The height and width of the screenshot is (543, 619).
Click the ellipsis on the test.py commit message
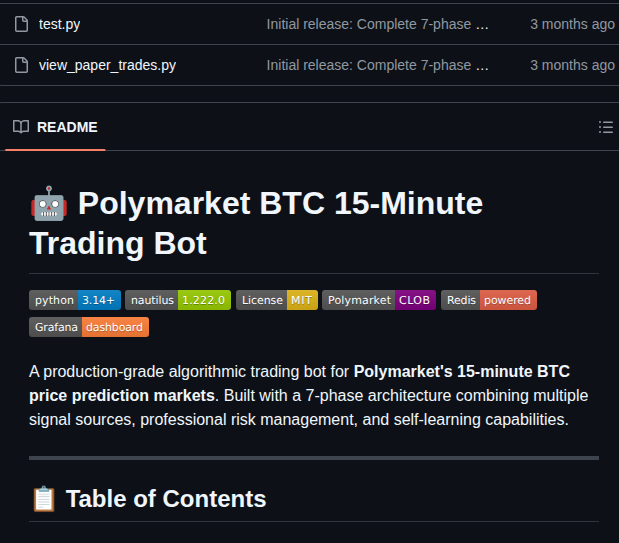coord(482,24)
